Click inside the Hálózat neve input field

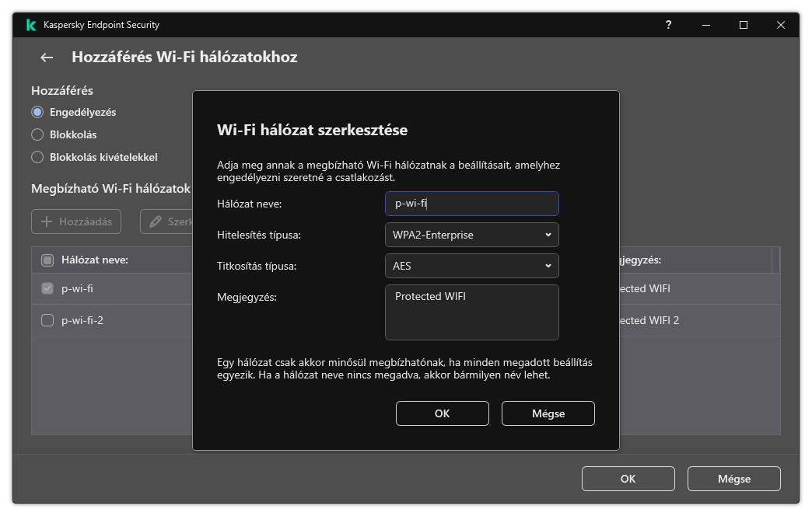[x=472, y=204]
